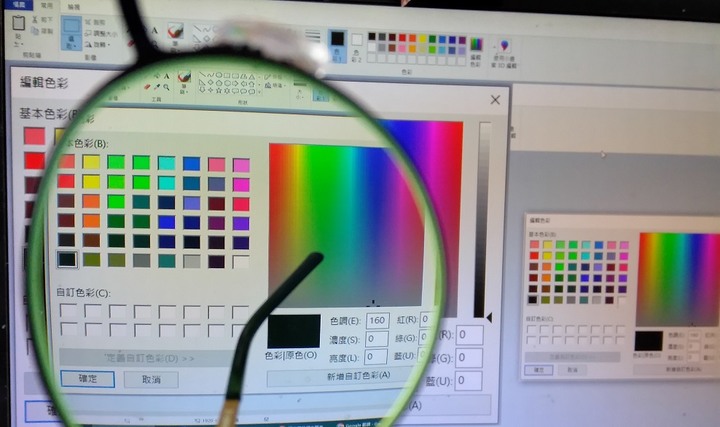The width and height of the screenshot is (720, 427).
Task: Pick the lime swatch in the ribbon palette
Action: 433,49
